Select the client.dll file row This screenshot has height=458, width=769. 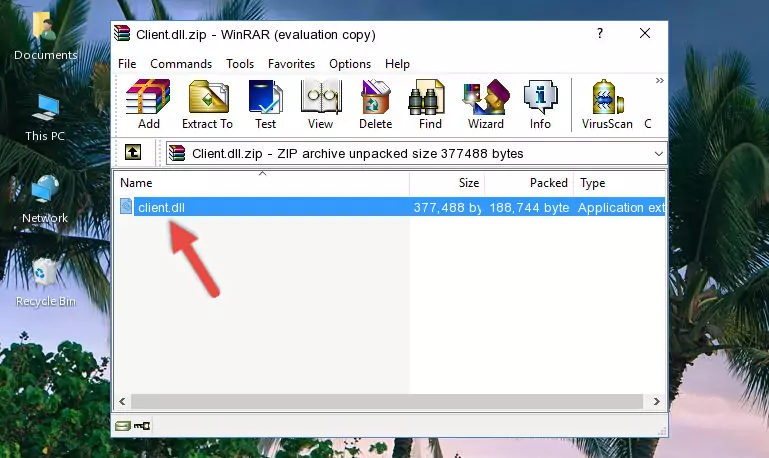(391, 207)
